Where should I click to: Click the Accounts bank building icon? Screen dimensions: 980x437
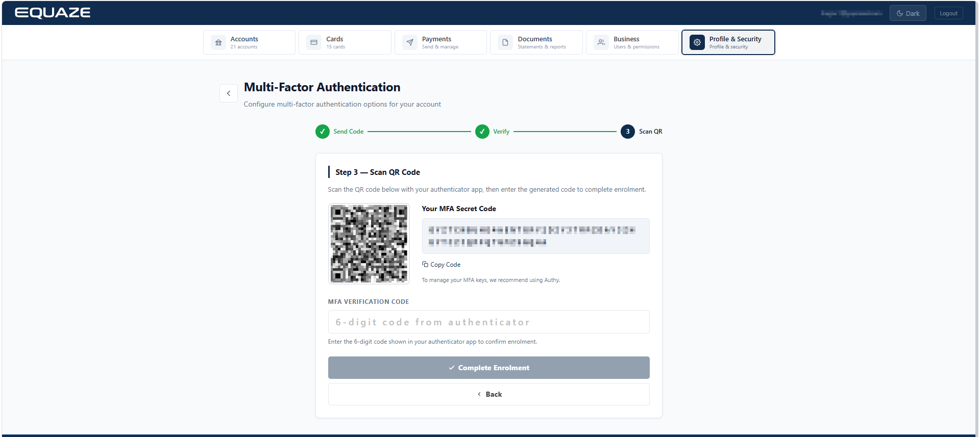tap(218, 42)
